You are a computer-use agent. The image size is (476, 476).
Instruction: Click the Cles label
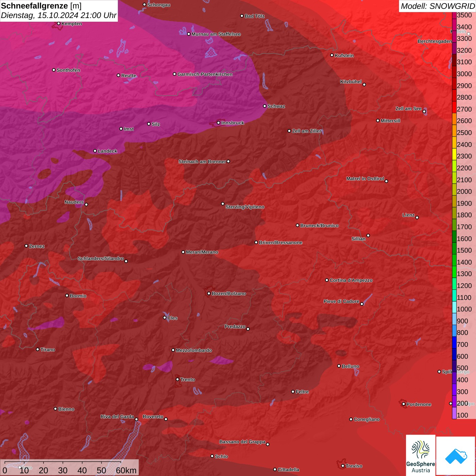pos(172,318)
